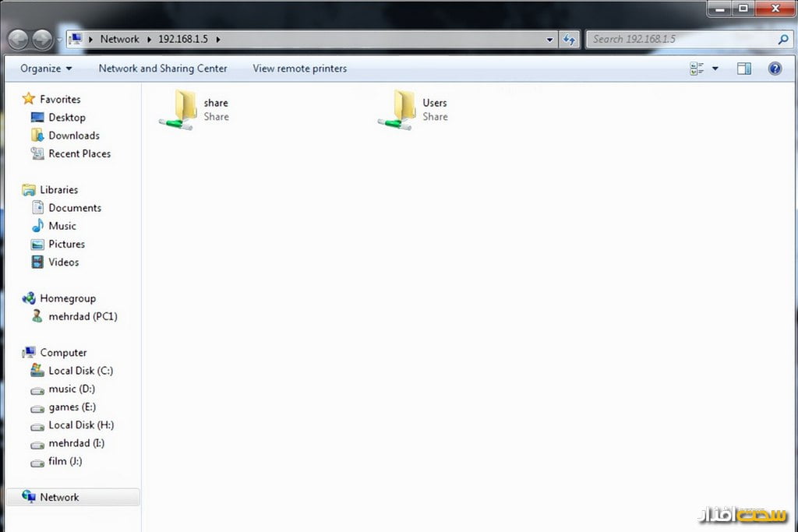Viewport: 798px width, 532px height.
Task: Click View remote printers
Action: pos(299,69)
